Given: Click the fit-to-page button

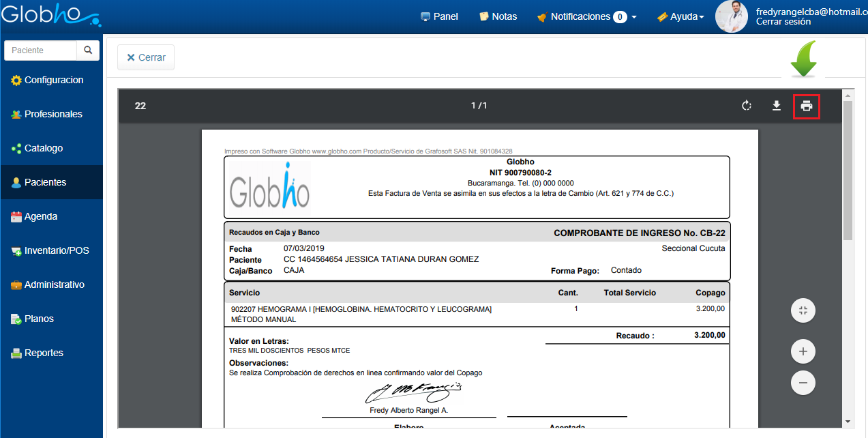Looking at the screenshot, I should pos(803,311).
